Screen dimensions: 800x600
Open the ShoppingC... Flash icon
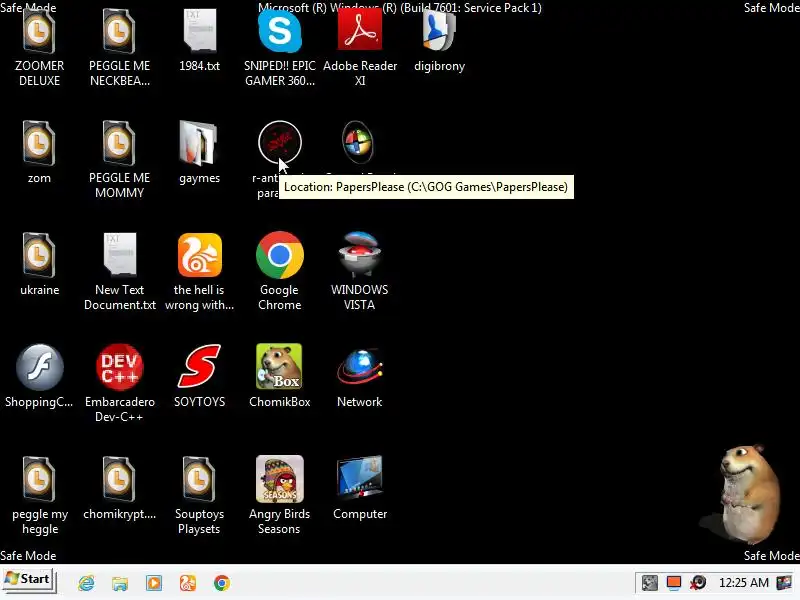point(39,367)
